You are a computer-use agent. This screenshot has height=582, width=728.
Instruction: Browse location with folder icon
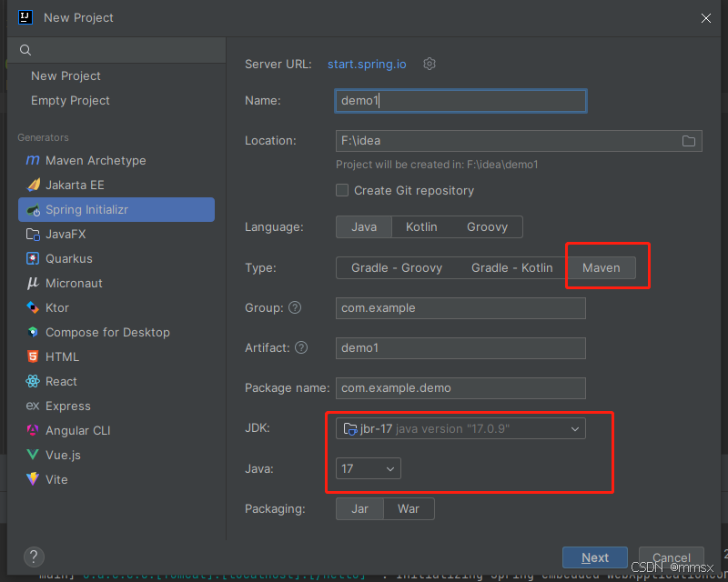[x=689, y=141]
